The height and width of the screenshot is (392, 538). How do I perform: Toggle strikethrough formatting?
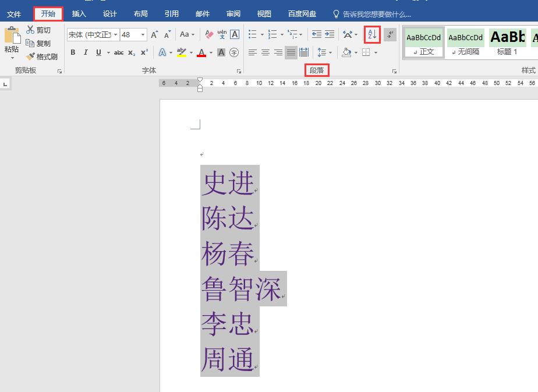click(x=118, y=52)
